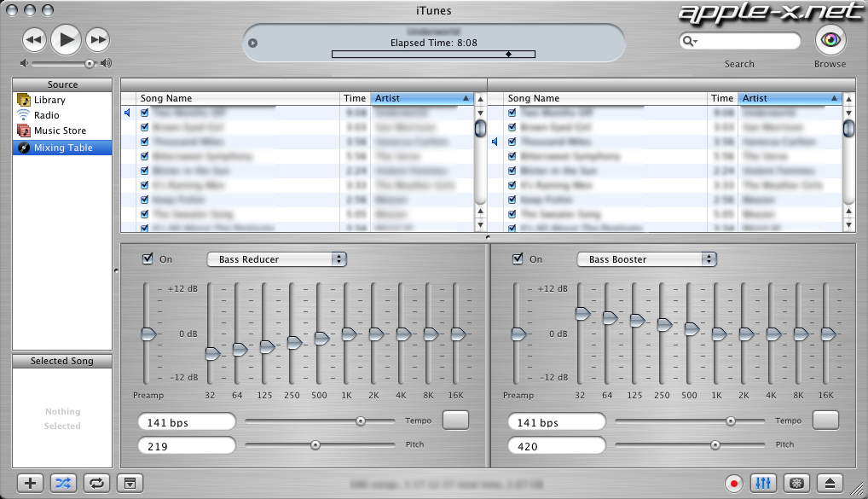868x499 pixels.
Task: Open the search magnifier options dropdown
Action: (690, 41)
